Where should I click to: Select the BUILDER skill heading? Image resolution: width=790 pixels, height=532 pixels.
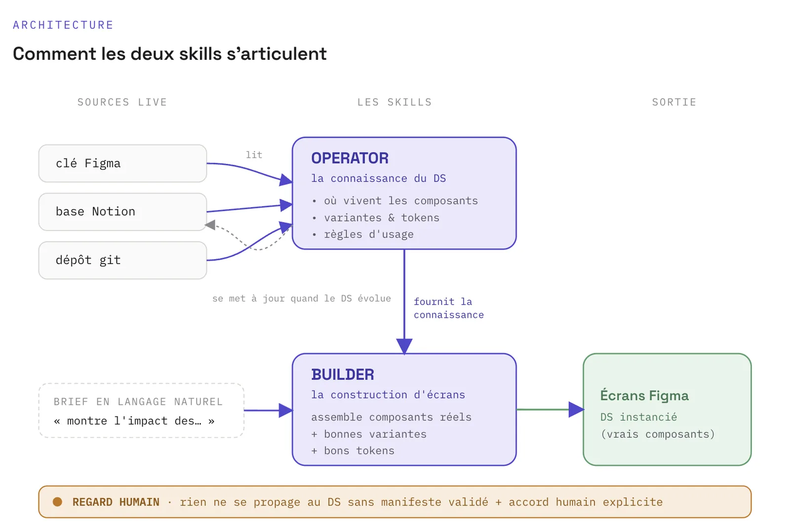point(343,375)
